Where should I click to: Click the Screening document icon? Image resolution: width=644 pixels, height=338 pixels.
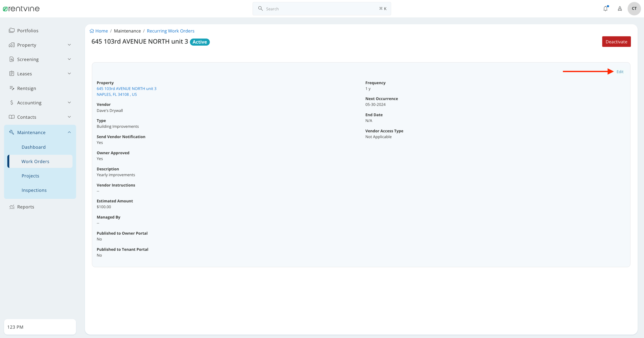click(x=12, y=59)
